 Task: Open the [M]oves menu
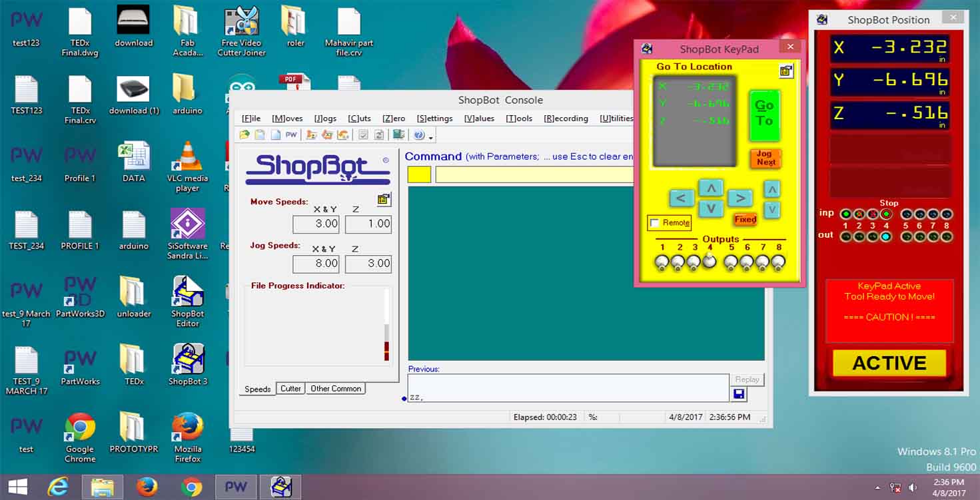pos(287,119)
